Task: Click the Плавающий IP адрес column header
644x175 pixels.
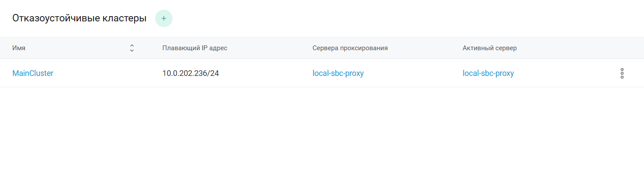Action: coord(194,48)
